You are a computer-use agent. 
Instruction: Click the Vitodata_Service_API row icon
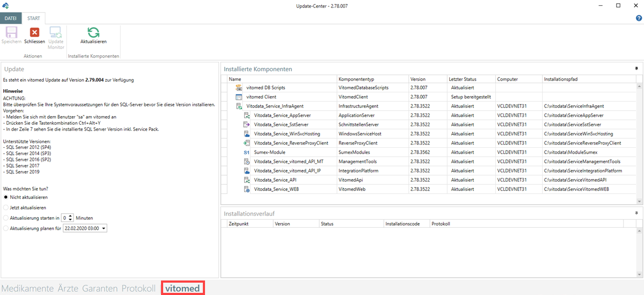click(x=247, y=180)
